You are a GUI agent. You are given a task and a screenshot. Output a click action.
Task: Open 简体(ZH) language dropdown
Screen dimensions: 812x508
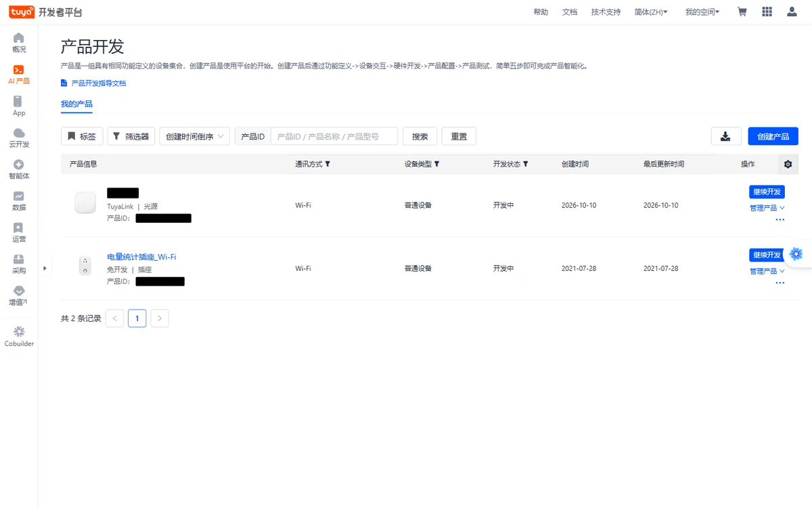click(651, 12)
